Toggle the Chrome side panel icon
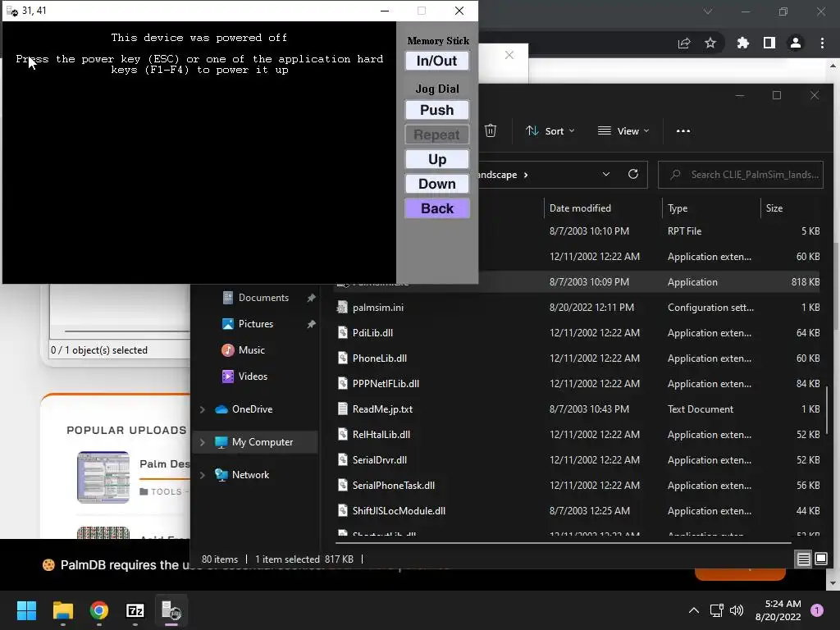The height and width of the screenshot is (630, 840). click(769, 43)
